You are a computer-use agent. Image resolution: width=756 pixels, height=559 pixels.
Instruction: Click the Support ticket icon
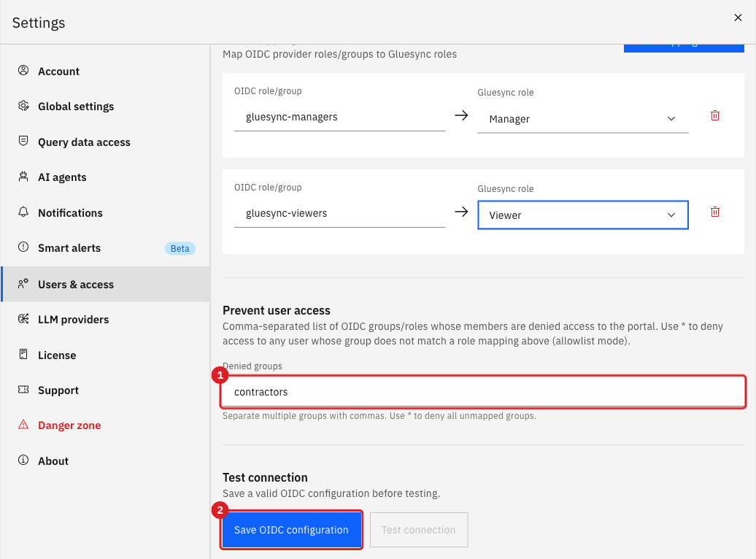(x=23, y=389)
